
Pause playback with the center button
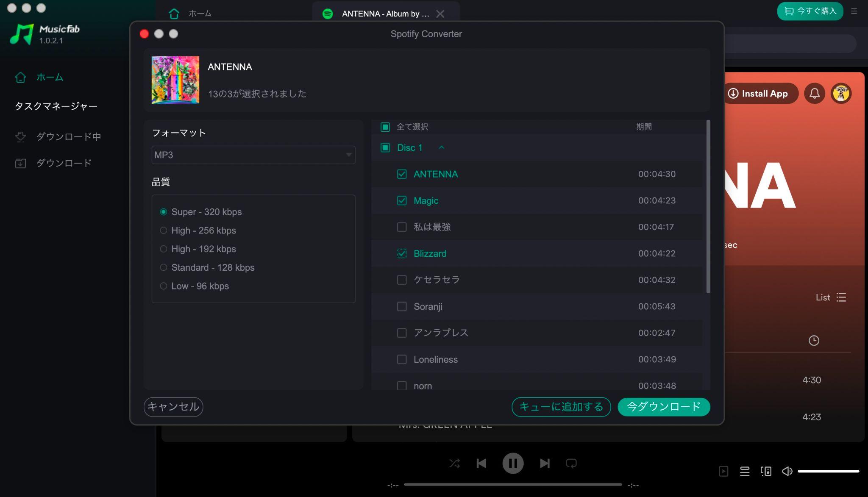point(513,463)
